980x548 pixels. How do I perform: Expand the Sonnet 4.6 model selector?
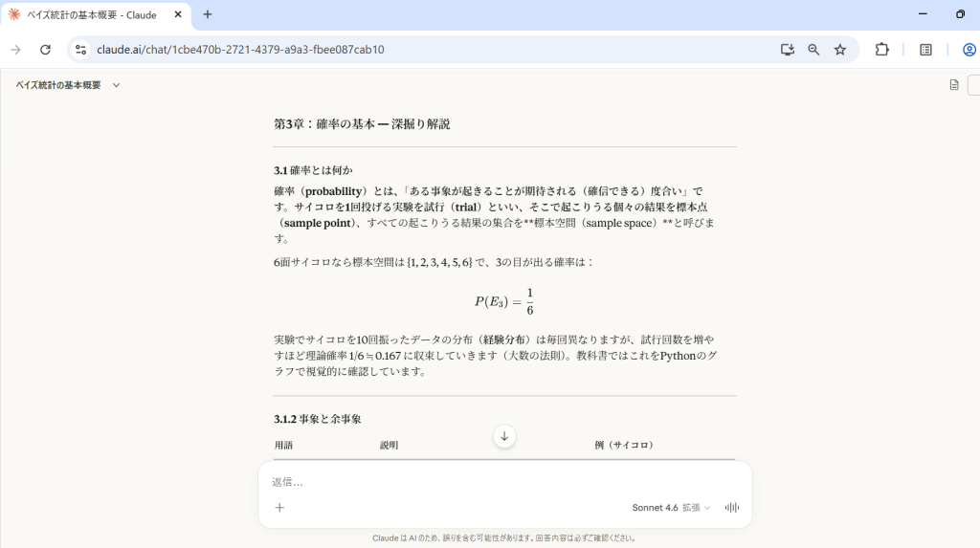(671, 508)
